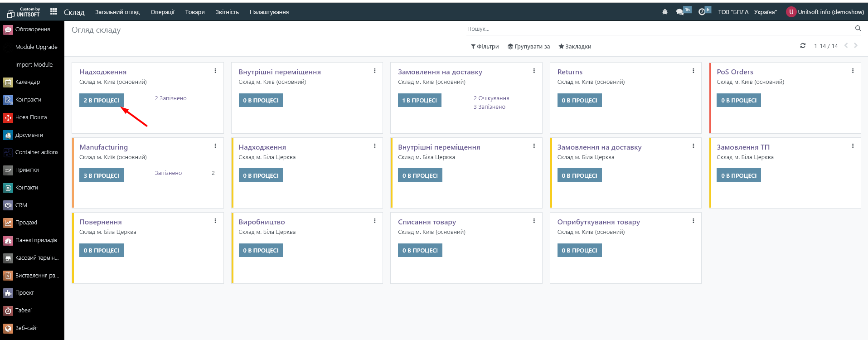Image resolution: width=868 pixels, height=340 pixels.
Task: Click the 2 В ПРОЦЕСІ button on Надходження
Action: [101, 101]
